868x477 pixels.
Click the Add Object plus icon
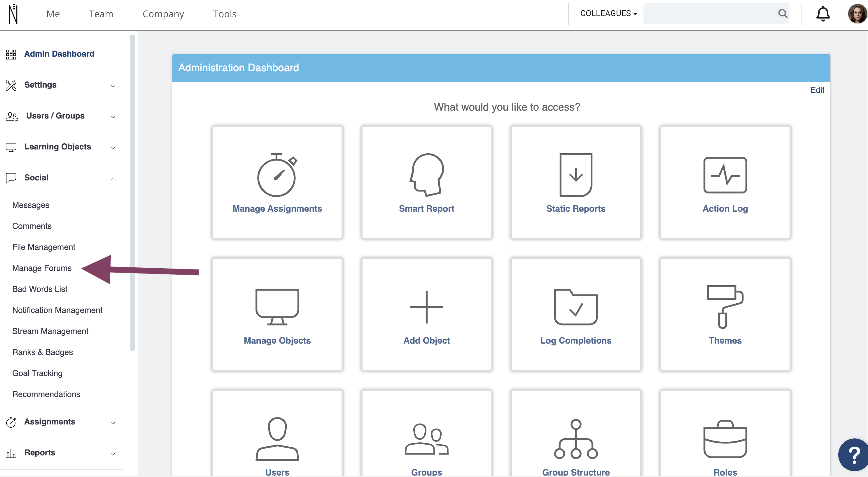coord(427,307)
